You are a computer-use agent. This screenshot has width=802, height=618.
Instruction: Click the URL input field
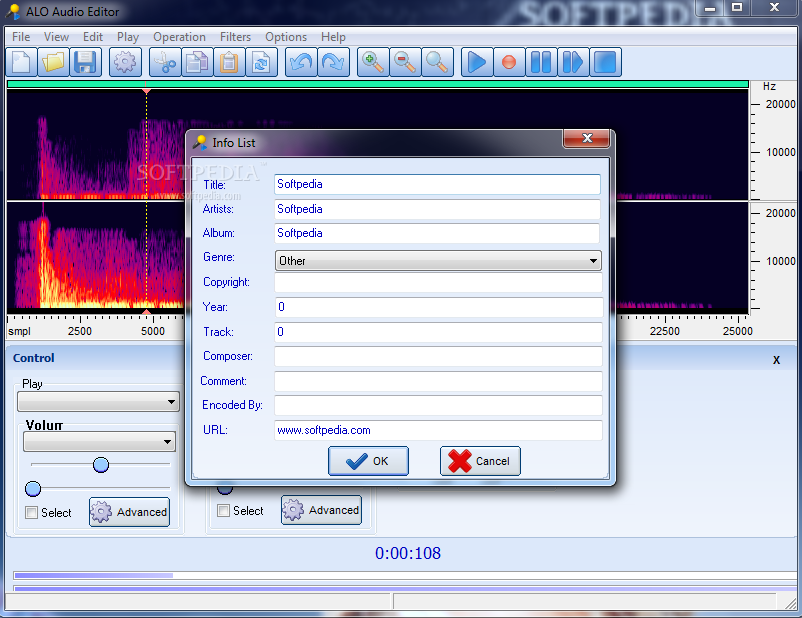point(438,430)
